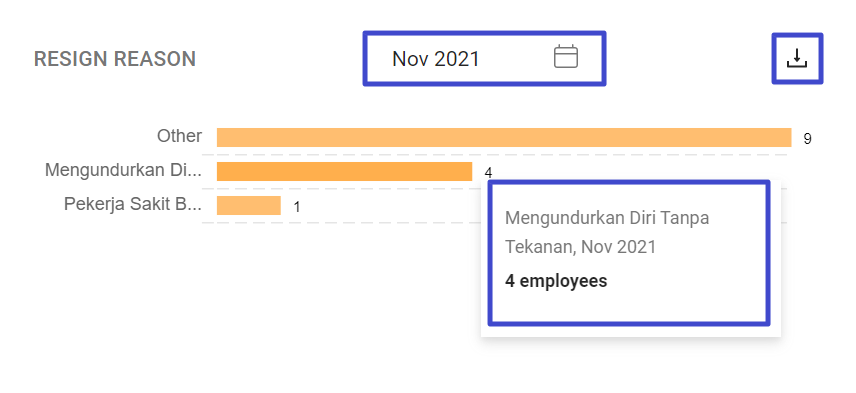Click the value 4 beside Mengundurkan bar

[488, 173]
